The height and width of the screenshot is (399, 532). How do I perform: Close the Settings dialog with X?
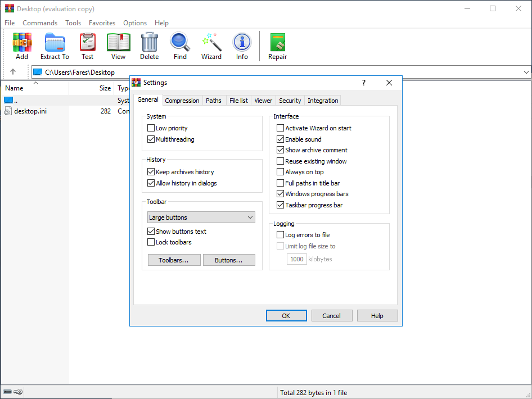pyautogui.click(x=389, y=83)
